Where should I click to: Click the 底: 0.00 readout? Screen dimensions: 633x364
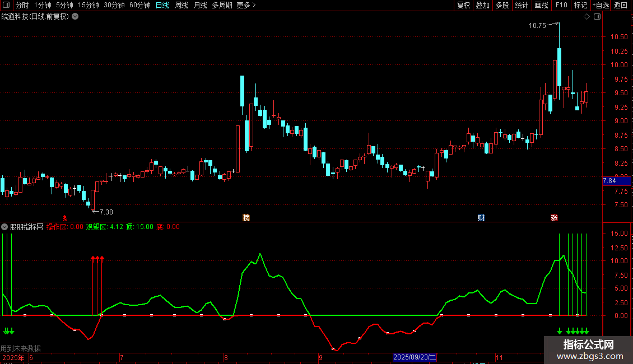[168, 227]
